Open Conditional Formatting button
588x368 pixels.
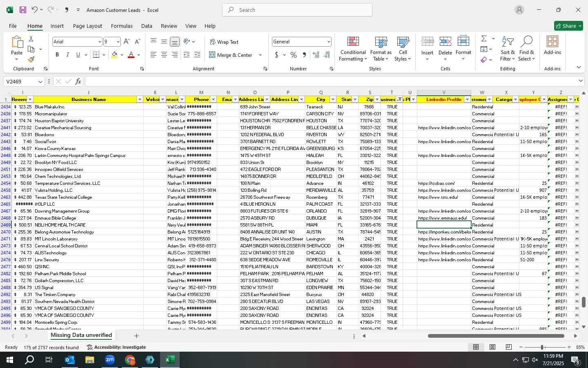coord(353,49)
